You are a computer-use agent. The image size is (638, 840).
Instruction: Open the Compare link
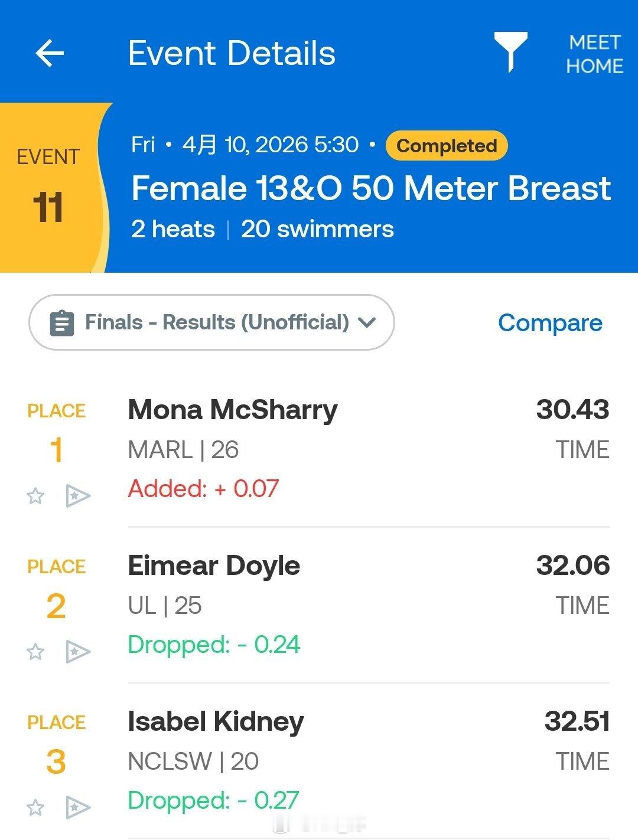pos(550,323)
